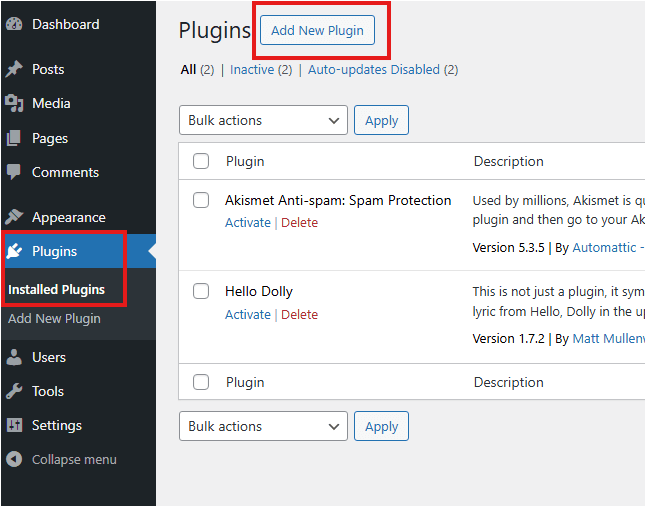Open the Comments menu label
Screen dimensions: 645x506
click(x=65, y=172)
